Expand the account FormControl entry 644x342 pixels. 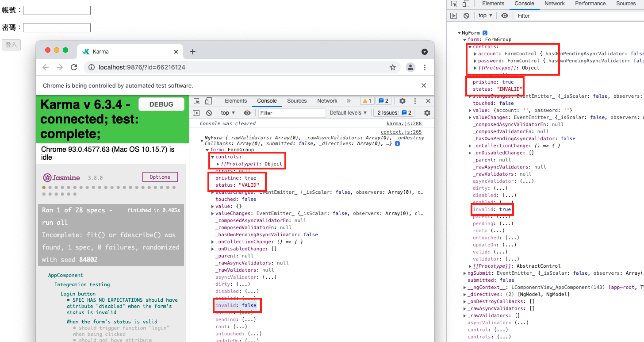coord(475,54)
